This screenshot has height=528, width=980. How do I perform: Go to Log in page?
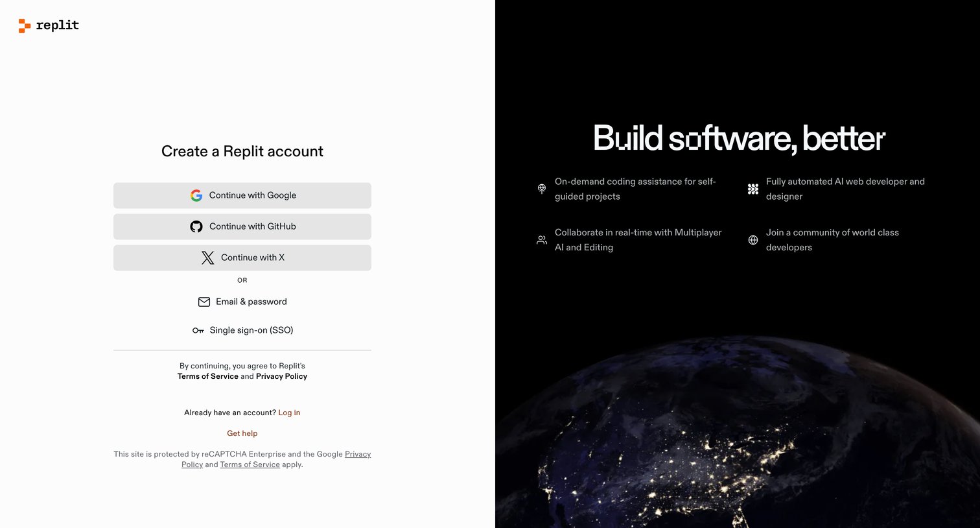(289, 413)
